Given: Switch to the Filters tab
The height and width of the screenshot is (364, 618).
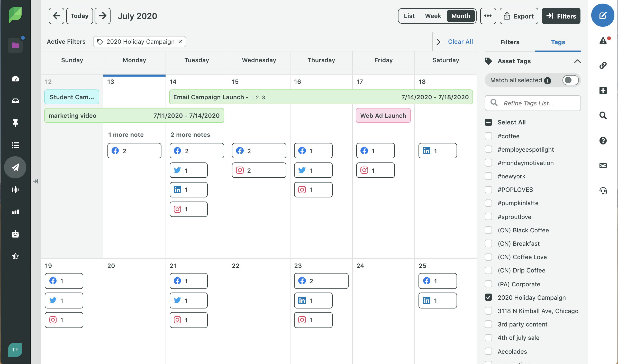Looking at the screenshot, I should coord(510,42).
